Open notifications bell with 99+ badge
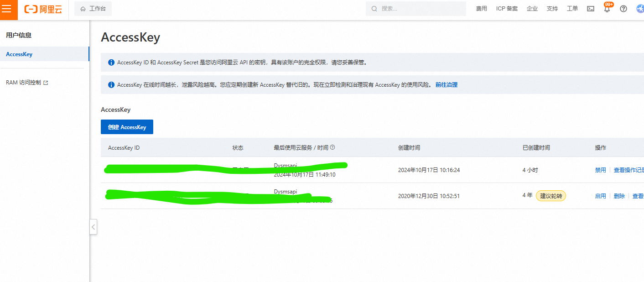This screenshot has height=282, width=644. pyautogui.click(x=607, y=8)
